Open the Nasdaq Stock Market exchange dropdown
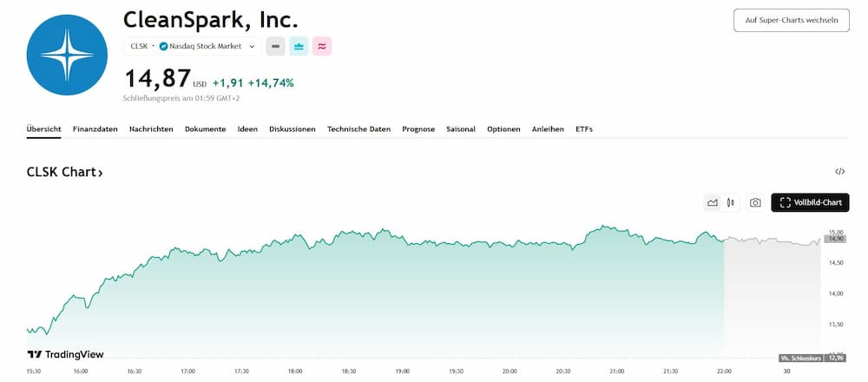The width and height of the screenshot is (868, 382). [x=207, y=46]
